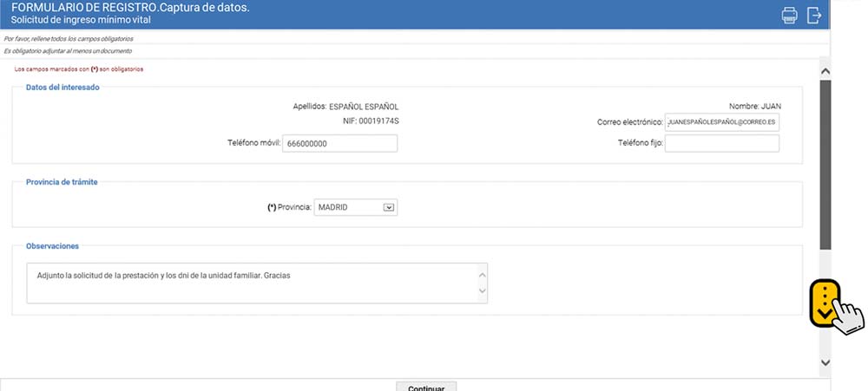The width and height of the screenshot is (868, 391).
Task: Click the page scrollbar up arrow
Action: pyautogui.click(x=825, y=71)
